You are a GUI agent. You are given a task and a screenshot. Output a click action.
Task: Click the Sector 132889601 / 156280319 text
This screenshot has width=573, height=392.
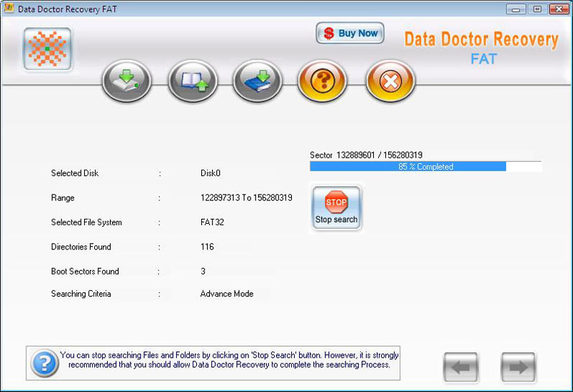click(x=366, y=155)
